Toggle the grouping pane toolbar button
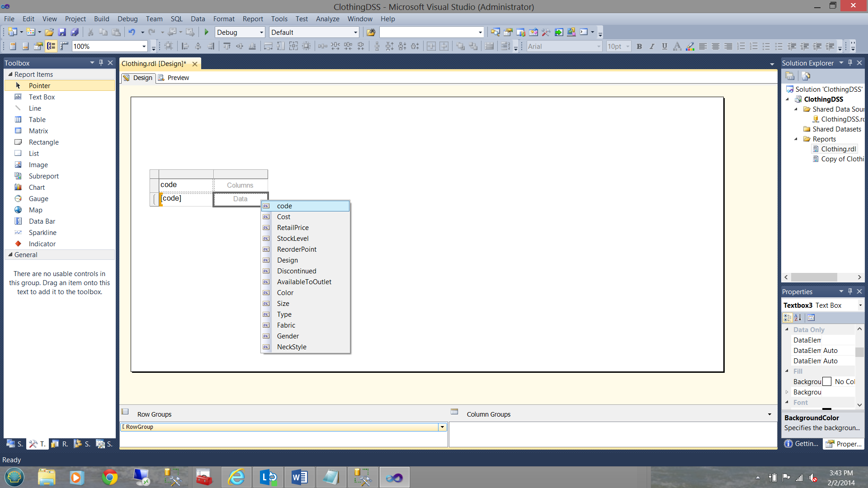 tap(51, 46)
